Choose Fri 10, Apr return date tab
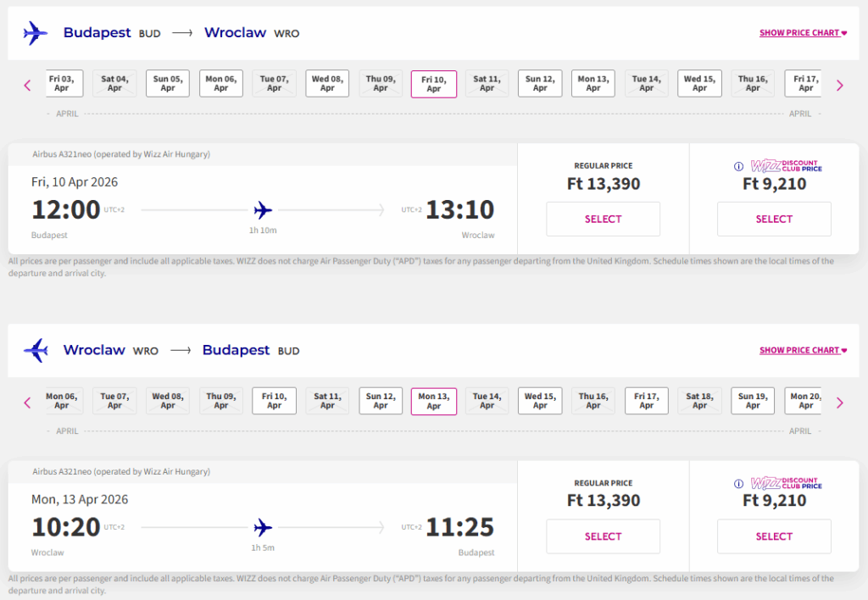This screenshot has width=868, height=600. pyautogui.click(x=274, y=401)
